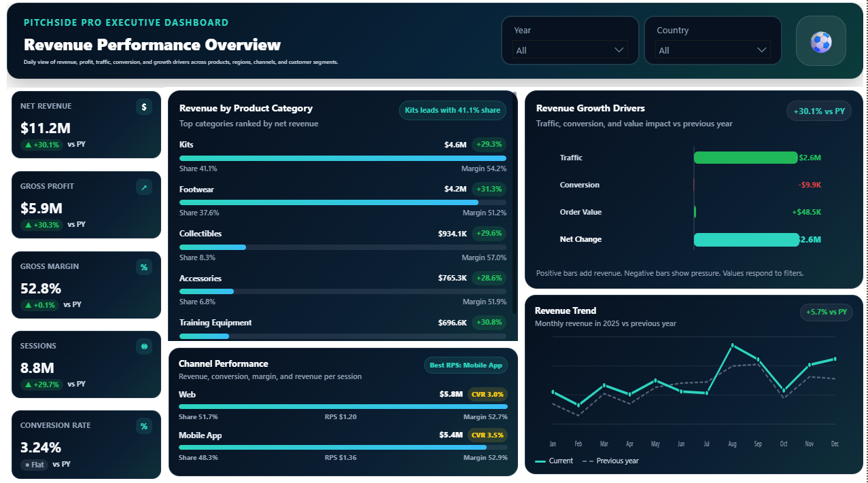Click the Gross Profit '+30.3%' change pill

point(41,225)
